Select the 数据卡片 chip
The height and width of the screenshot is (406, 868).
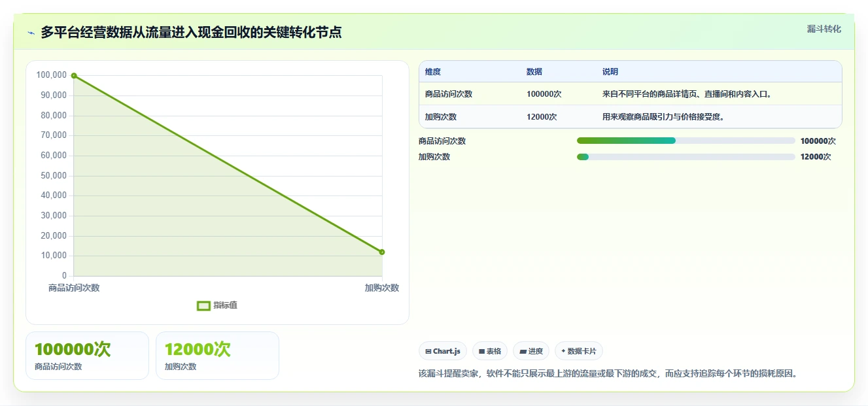[x=579, y=351]
